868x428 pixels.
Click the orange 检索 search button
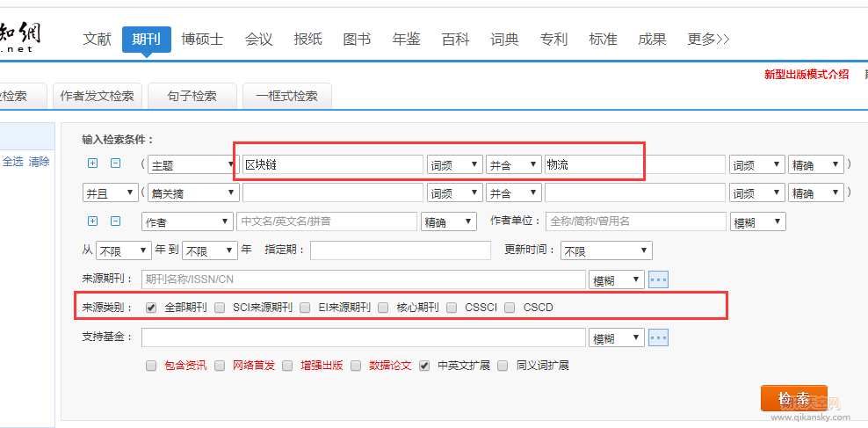(794, 398)
